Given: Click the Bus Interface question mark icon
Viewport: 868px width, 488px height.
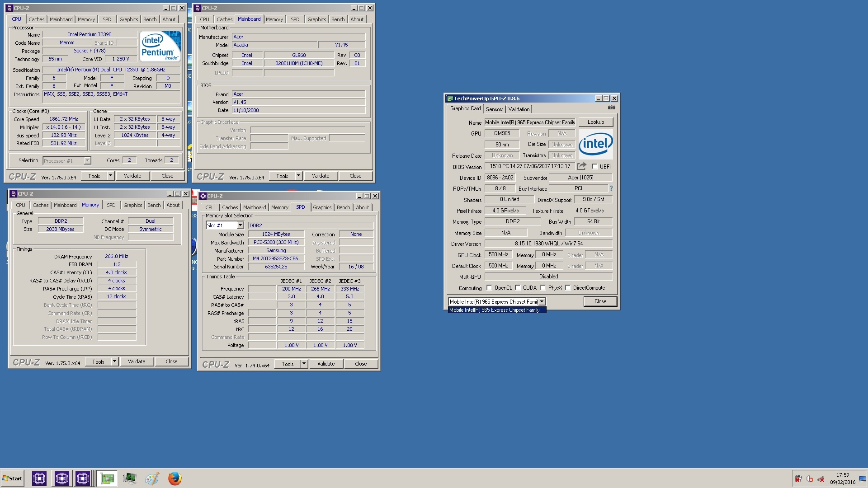Looking at the screenshot, I should 611,188.
